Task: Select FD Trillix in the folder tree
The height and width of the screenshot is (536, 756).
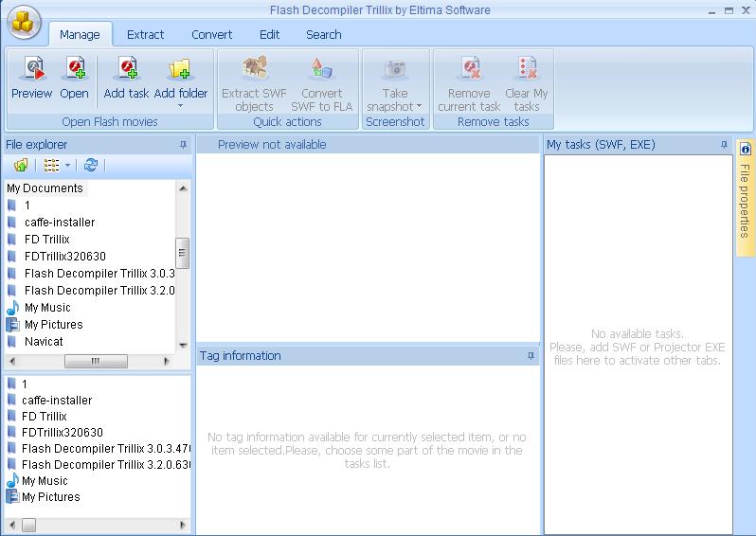Action: [x=46, y=239]
